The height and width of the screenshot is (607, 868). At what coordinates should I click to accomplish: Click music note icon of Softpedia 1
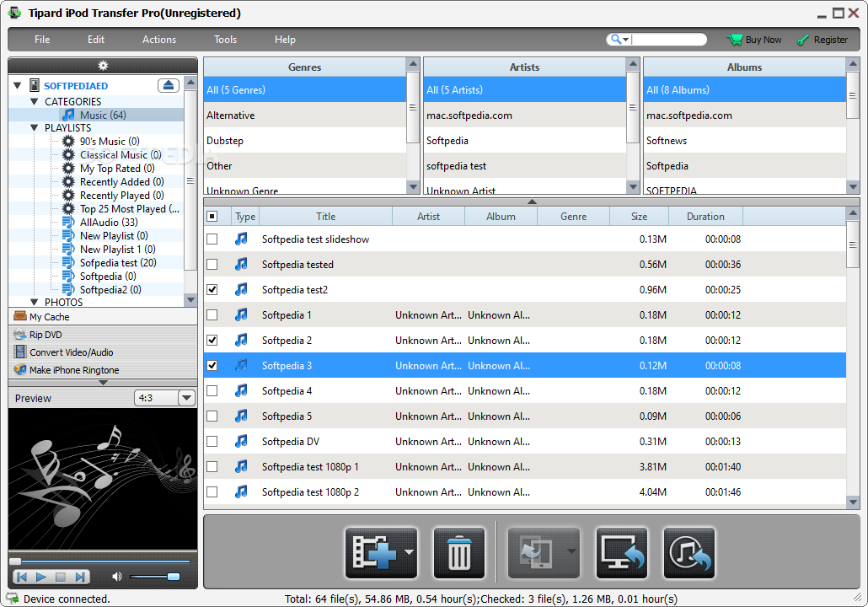click(x=241, y=314)
